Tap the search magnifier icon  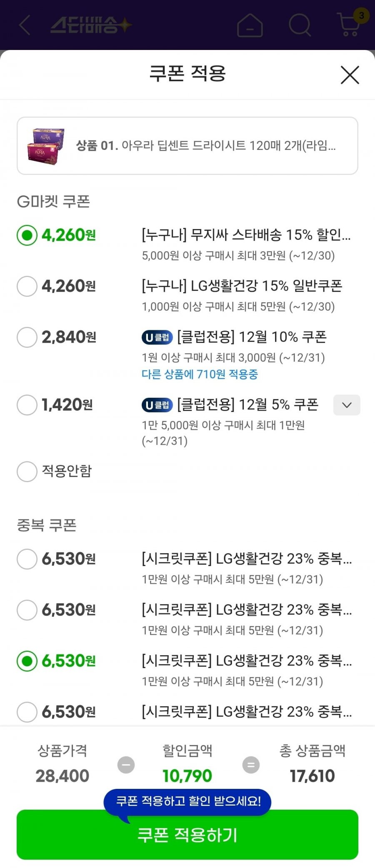point(300,25)
